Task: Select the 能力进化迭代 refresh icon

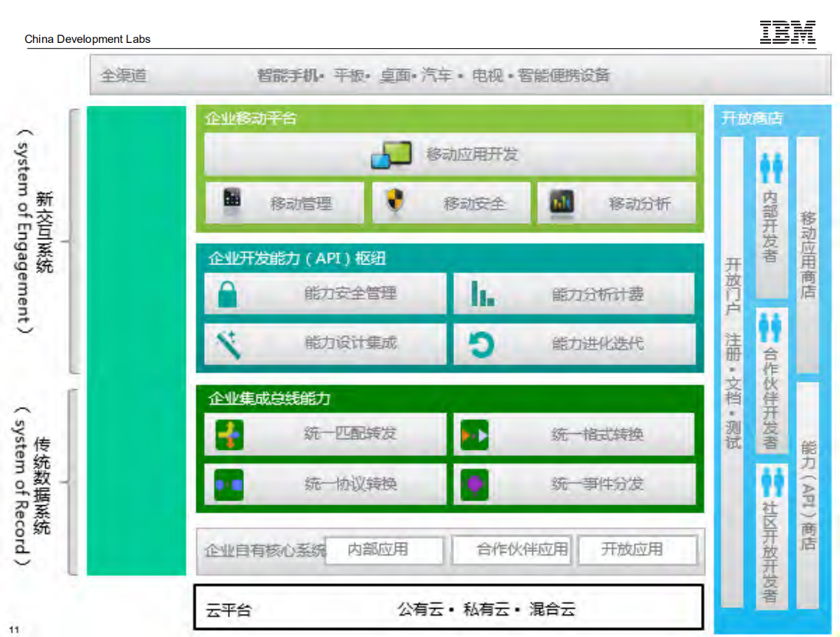Action: click(483, 345)
